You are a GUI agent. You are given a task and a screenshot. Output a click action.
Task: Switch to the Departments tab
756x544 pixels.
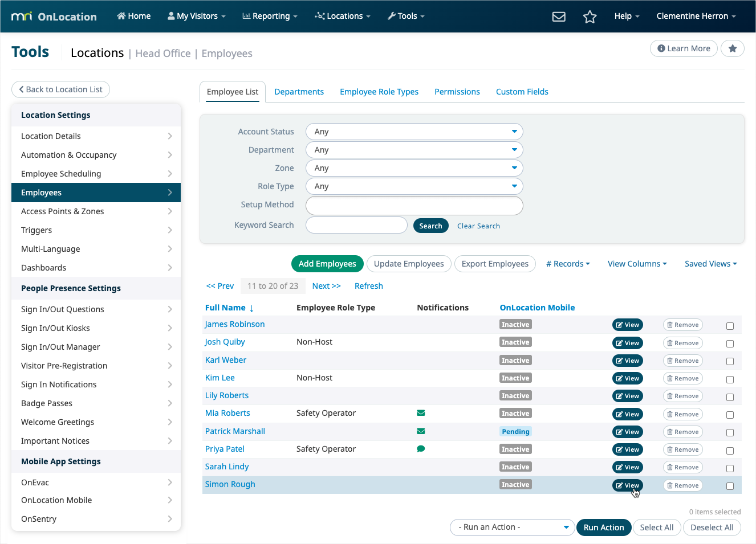[299, 92]
